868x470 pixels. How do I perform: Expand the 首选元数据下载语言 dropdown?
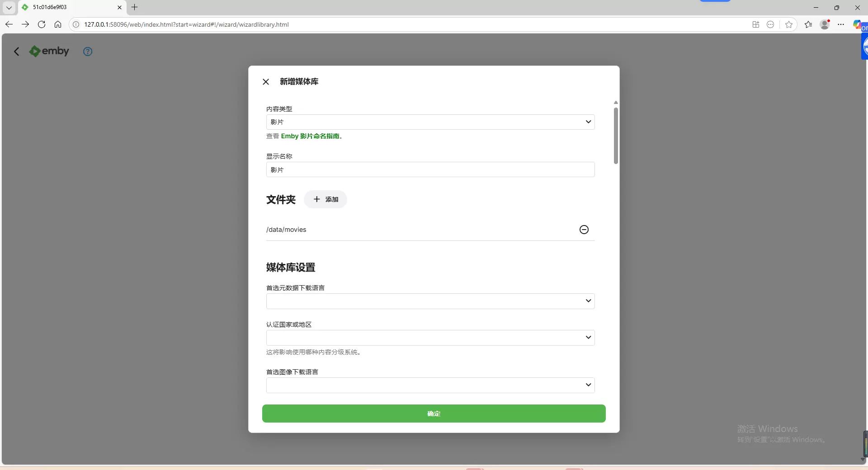pos(430,301)
